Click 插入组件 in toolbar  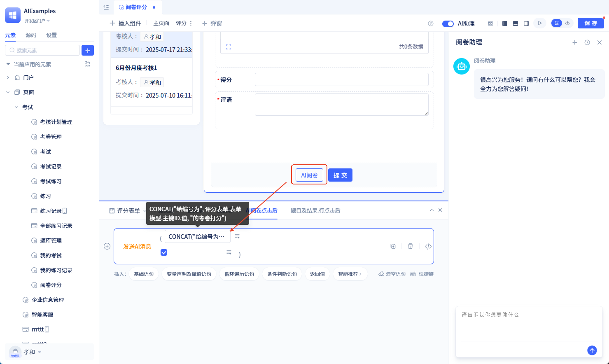click(x=126, y=23)
